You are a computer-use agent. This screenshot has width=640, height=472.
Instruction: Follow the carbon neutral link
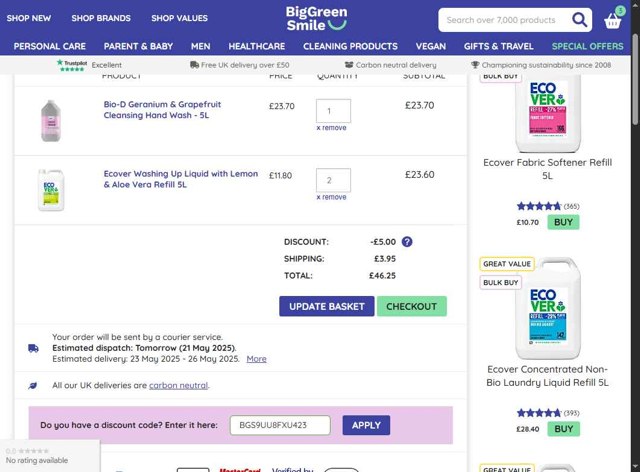pos(178,385)
